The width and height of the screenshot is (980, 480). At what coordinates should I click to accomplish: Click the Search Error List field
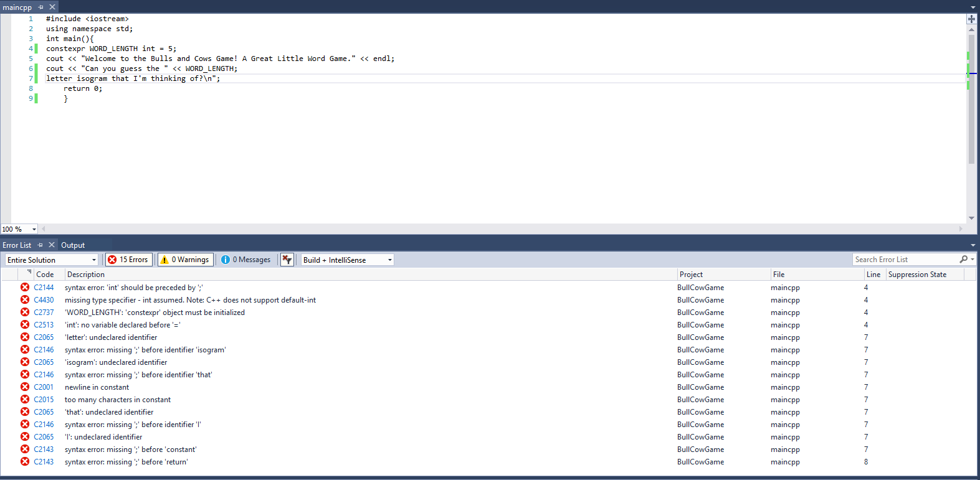906,260
